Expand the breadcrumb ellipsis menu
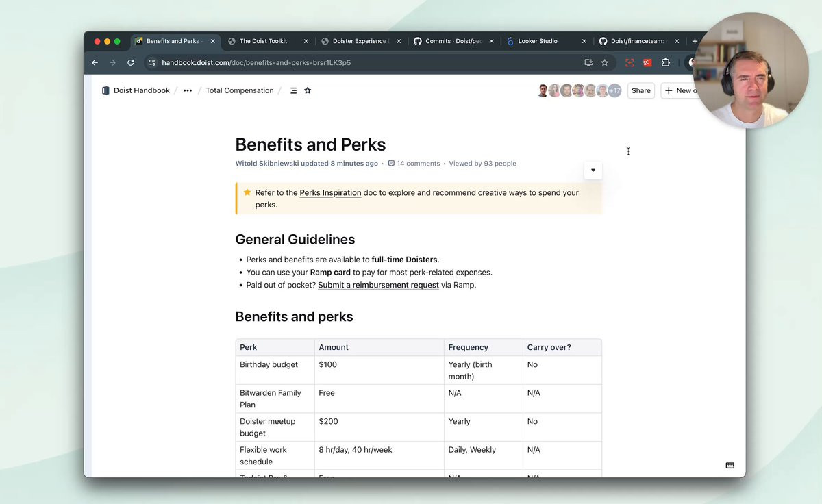This screenshot has height=504, width=822. tap(188, 90)
